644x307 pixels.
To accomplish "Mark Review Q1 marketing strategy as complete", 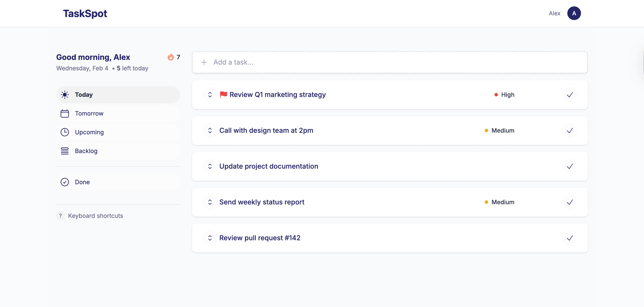I will (x=570, y=95).
